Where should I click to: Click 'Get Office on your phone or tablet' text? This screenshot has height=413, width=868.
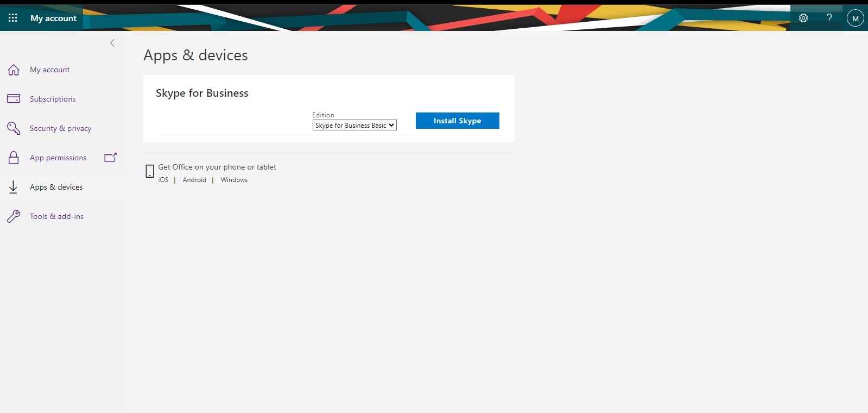click(217, 167)
